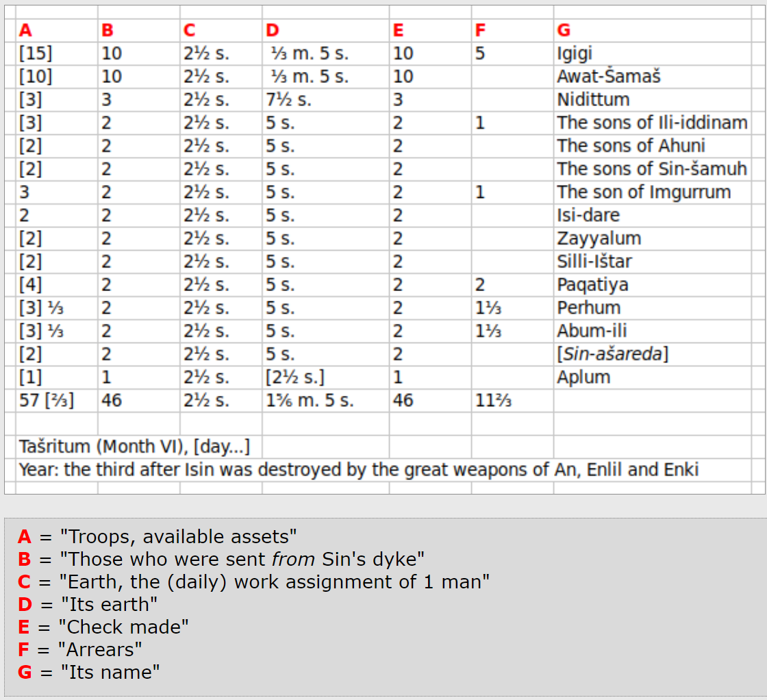This screenshot has width=767, height=700.
Task: Click legend entry "Check made"
Action: 103,627
